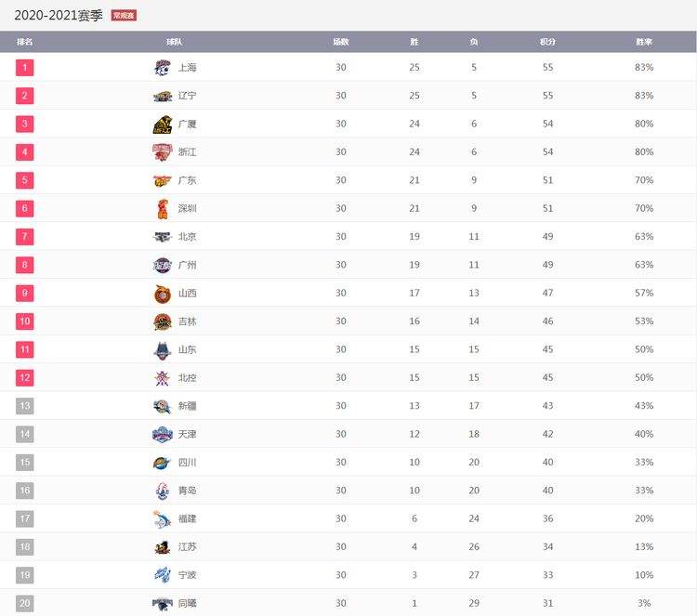Click the Guangdong (广东) team logo
The width and height of the screenshot is (697, 616).
coord(163,180)
